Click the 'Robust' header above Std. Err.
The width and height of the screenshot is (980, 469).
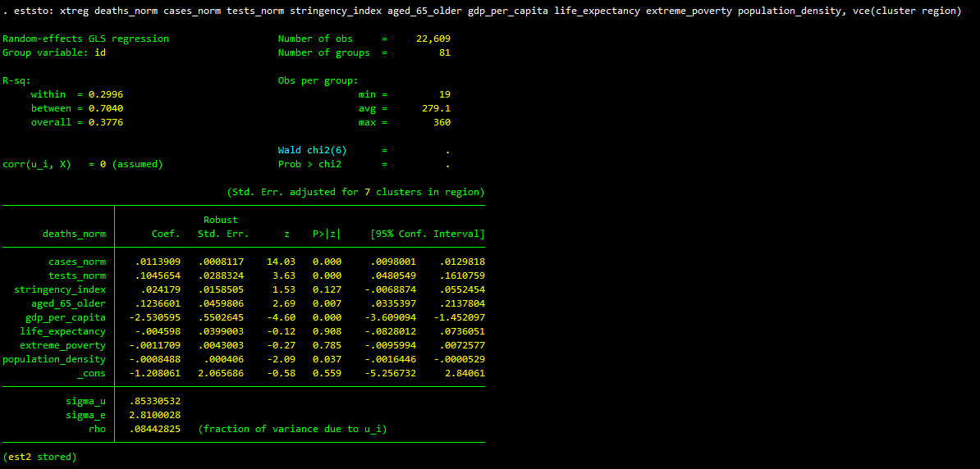pos(221,220)
